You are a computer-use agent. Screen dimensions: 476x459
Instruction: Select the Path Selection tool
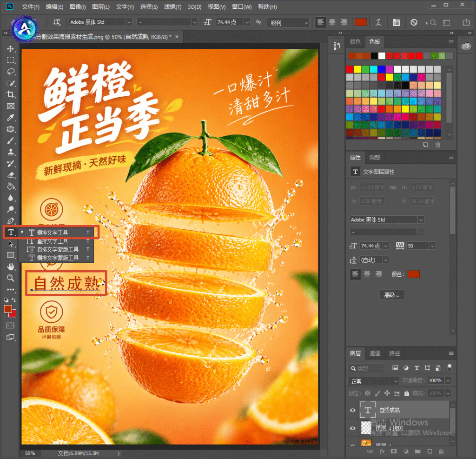[11, 244]
